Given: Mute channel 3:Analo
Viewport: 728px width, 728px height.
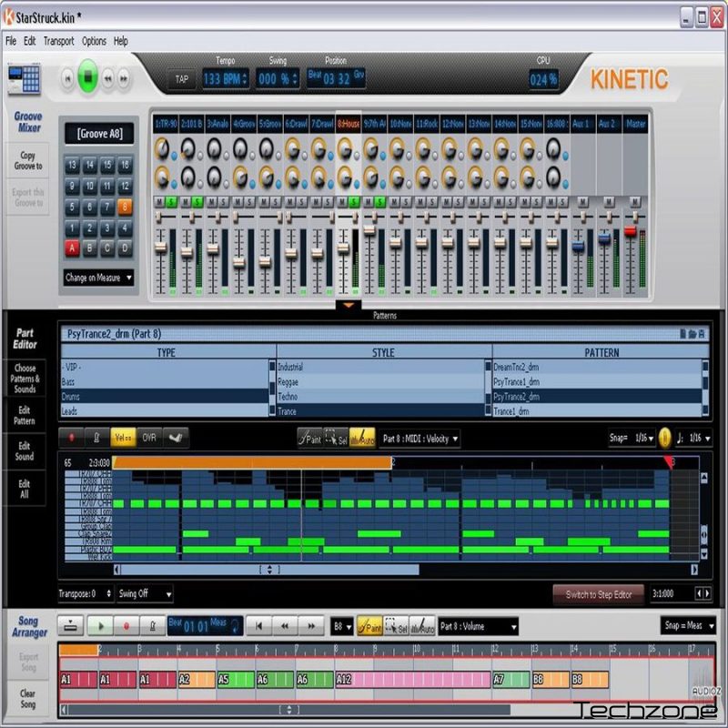Looking at the screenshot, I should pyautogui.click(x=212, y=202).
